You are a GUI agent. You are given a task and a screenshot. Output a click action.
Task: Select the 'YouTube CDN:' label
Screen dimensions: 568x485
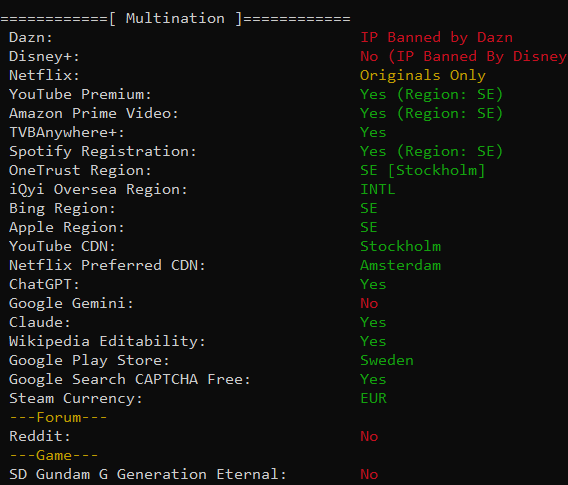(x=62, y=246)
